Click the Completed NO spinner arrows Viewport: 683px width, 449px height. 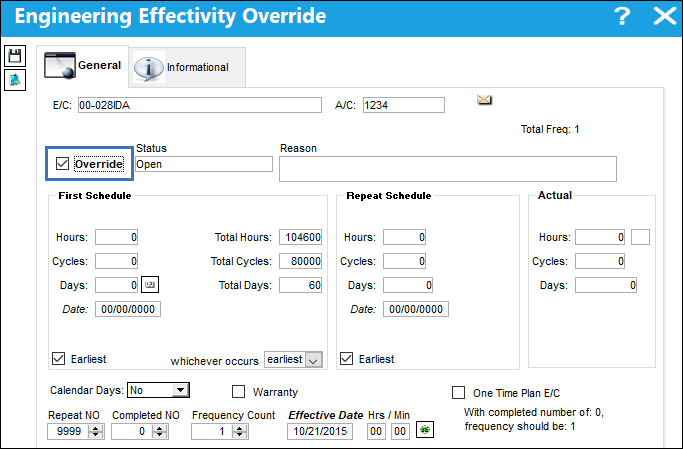click(159, 431)
